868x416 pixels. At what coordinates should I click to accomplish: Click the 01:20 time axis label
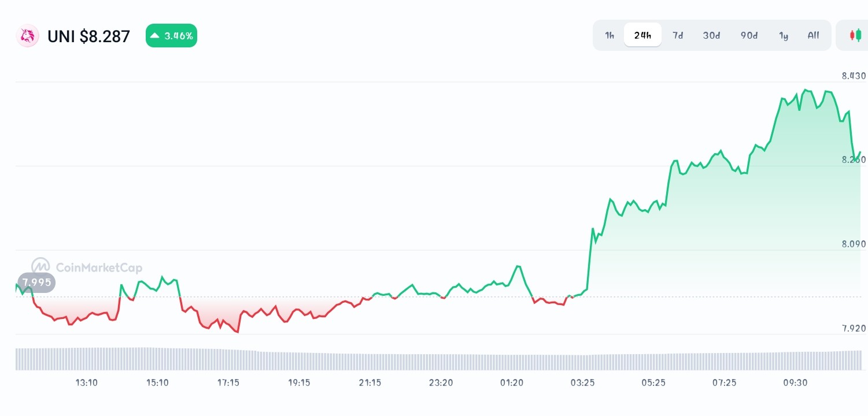click(x=512, y=382)
